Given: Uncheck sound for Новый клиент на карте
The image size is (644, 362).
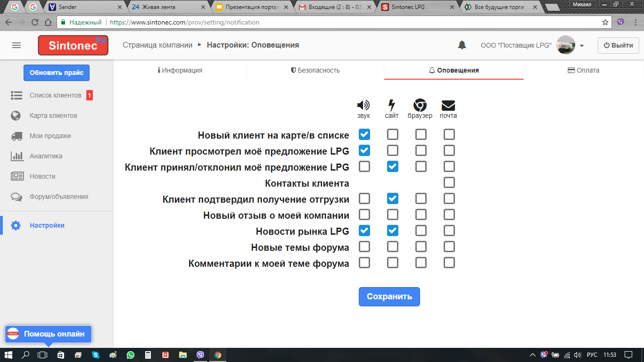Looking at the screenshot, I should (364, 135).
